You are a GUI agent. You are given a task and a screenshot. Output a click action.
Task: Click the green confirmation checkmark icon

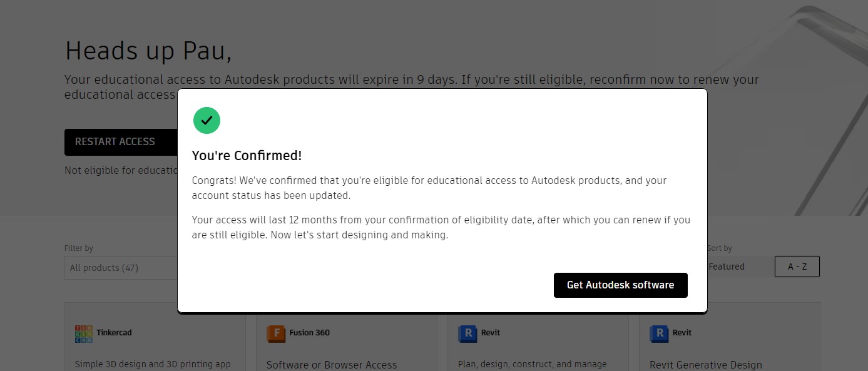[207, 120]
